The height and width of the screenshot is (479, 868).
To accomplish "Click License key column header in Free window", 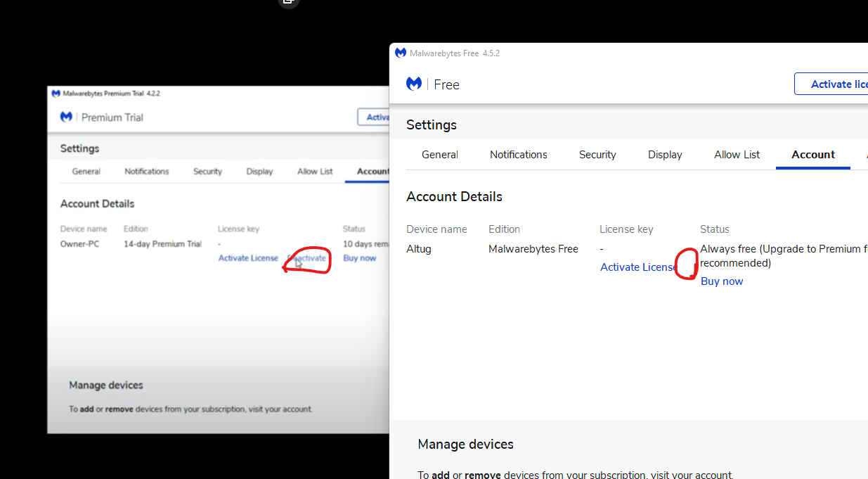I will (x=626, y=229).
